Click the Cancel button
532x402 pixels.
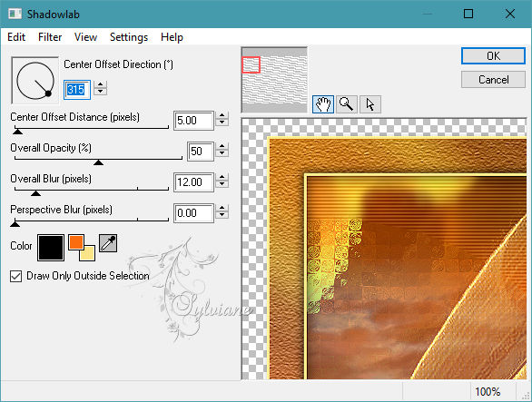coord(493,80)
